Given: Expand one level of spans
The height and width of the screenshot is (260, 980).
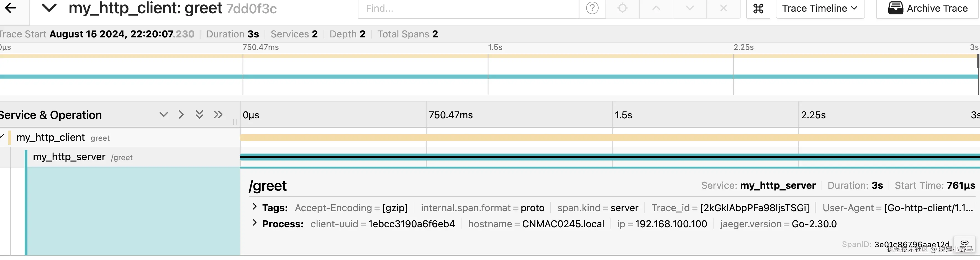Looking at the screenshot, I should click(x=164, y=114).
